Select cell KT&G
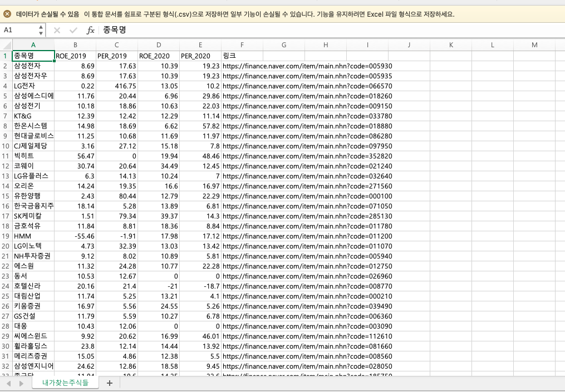This screenshot has width=565, height=392. click(x=33, y=116)
